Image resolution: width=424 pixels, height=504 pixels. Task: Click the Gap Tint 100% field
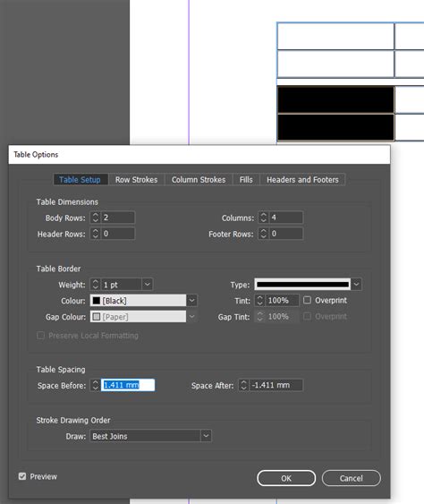[283, 317]
